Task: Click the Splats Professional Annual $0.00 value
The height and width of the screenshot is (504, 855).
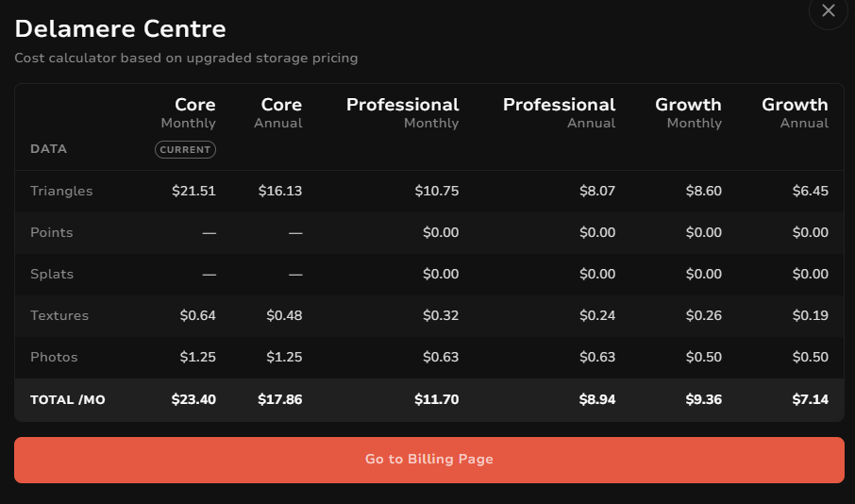Action: 597,274
